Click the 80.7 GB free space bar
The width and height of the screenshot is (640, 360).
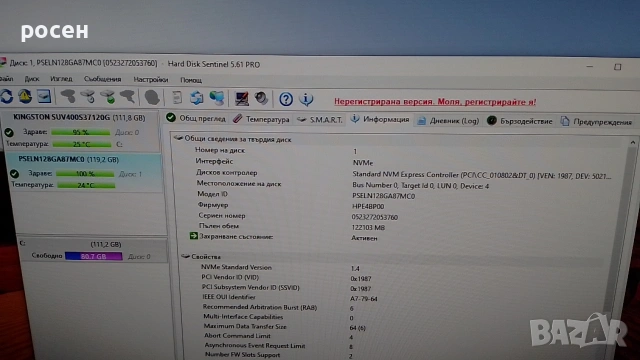click(x=93, y=256)
